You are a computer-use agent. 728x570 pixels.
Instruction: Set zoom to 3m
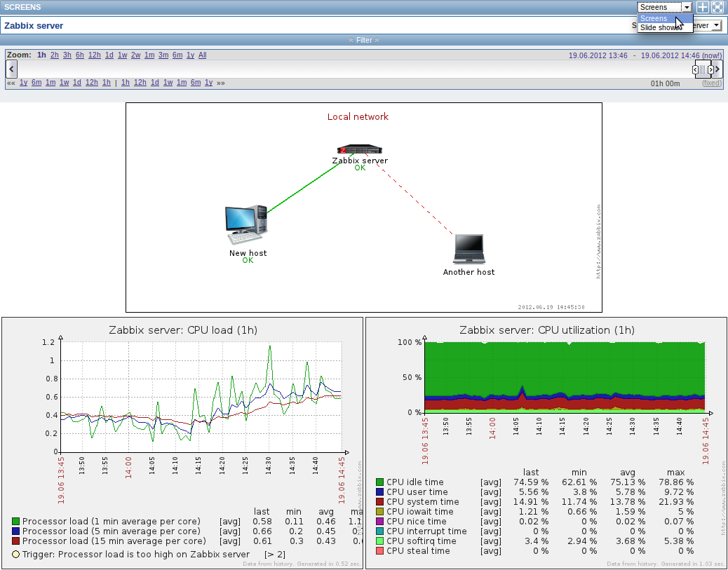pos(163,55)
